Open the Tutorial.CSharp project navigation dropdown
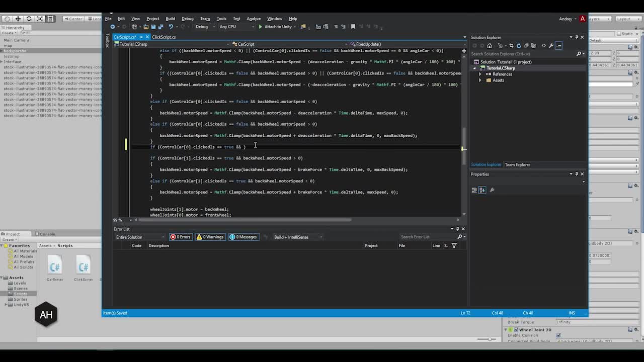This screenshot has height=362, width=644. tap(172, 44)
